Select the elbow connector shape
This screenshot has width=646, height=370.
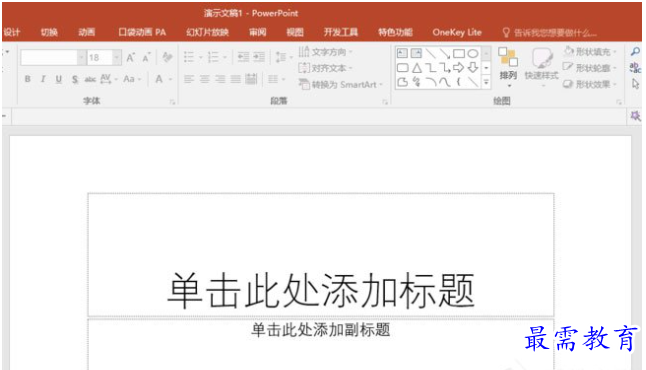tap(431, 68)
